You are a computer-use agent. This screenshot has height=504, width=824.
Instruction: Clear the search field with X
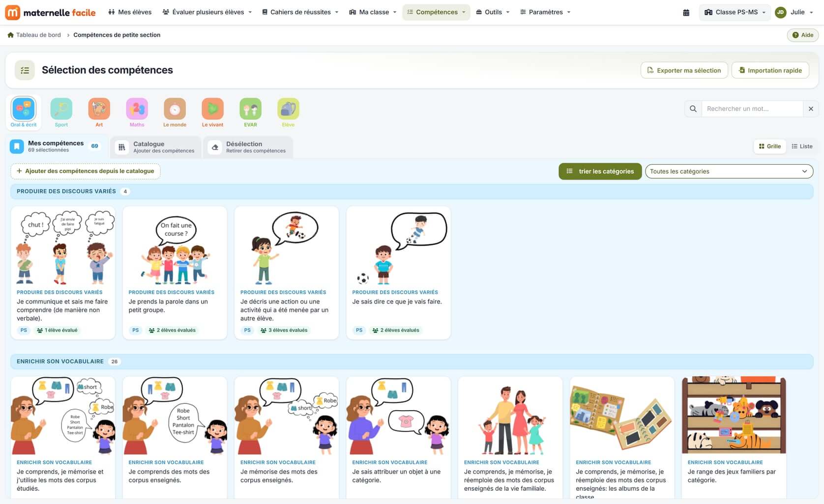pos(811,109)
